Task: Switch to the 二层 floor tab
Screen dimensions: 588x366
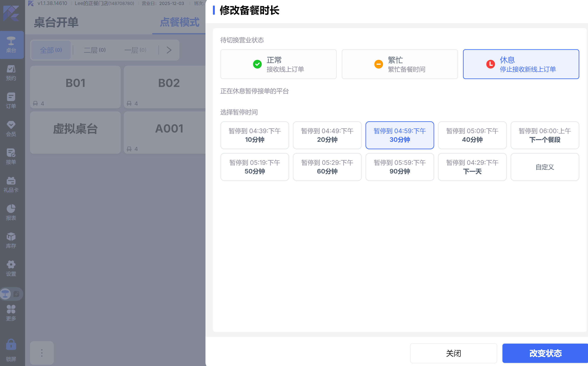Action: (x=95, y=50)
